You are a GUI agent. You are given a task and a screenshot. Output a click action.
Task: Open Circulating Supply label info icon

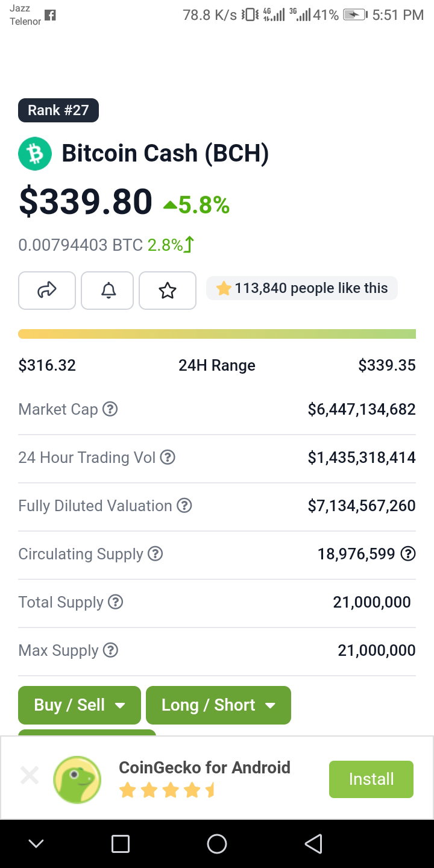coord(156,554)
